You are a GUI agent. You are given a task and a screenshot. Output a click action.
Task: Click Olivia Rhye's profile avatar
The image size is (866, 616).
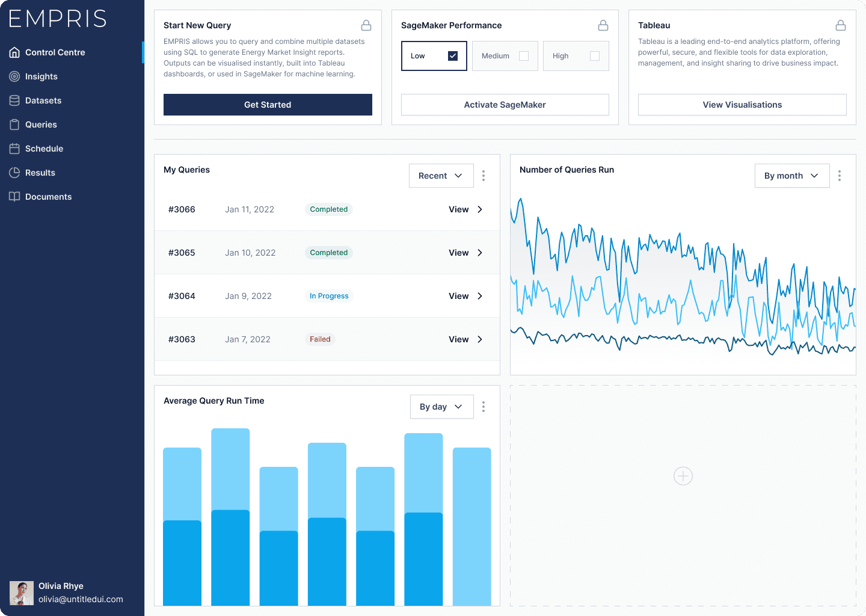coord(22,593)
